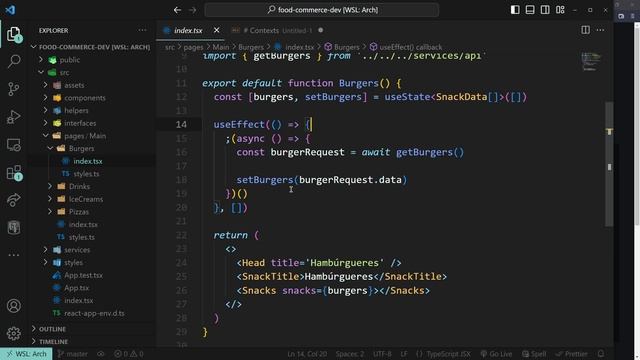
Task: Open Remote Explorer view
Action: click(13, 145)
